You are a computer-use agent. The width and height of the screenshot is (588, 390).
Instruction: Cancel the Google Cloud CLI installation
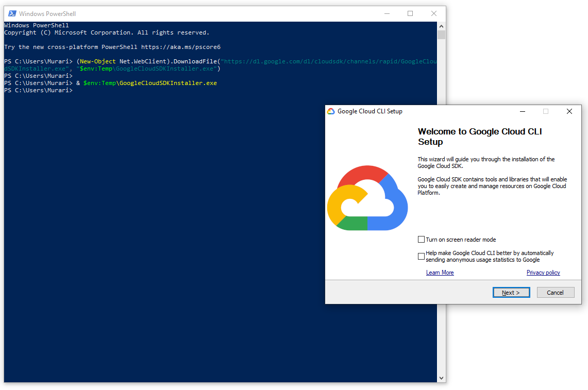pyautogui.click(x=556, y=292)
